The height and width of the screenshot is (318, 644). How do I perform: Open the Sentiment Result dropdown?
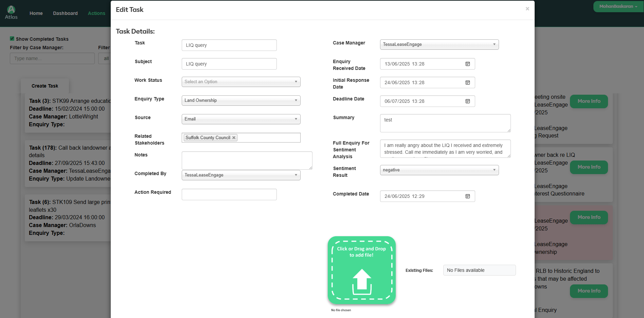(439, 170)
